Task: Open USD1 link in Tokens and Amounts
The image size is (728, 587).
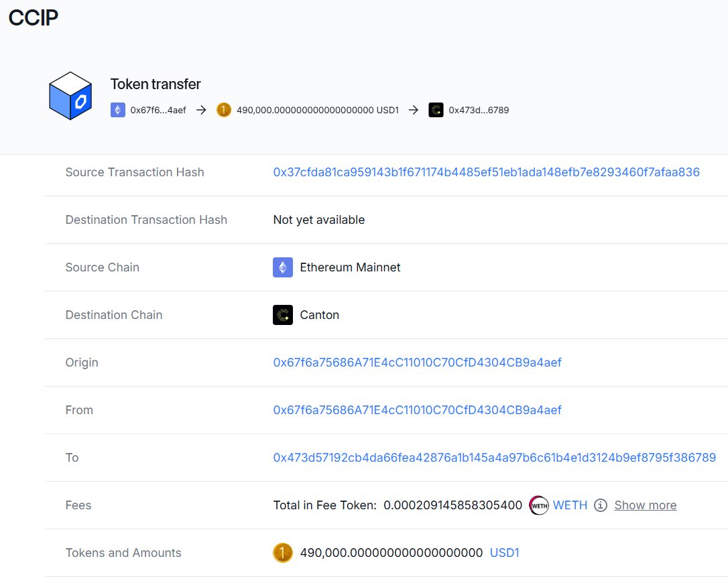Action: coord(505,553)
